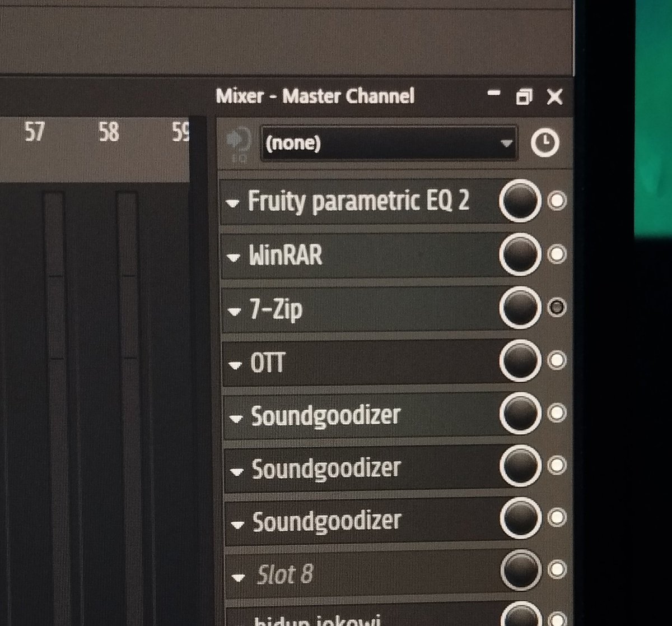Disable the WinRAR effect LED

coord(557,254)
